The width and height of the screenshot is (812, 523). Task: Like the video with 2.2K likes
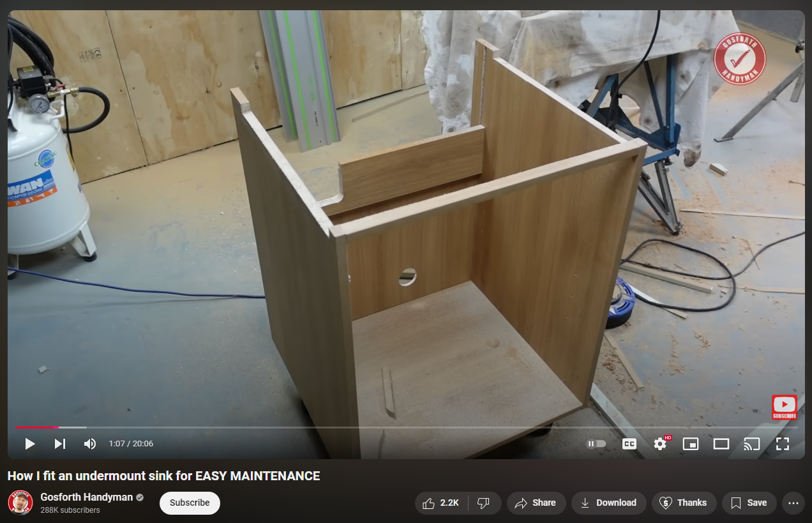441,503
